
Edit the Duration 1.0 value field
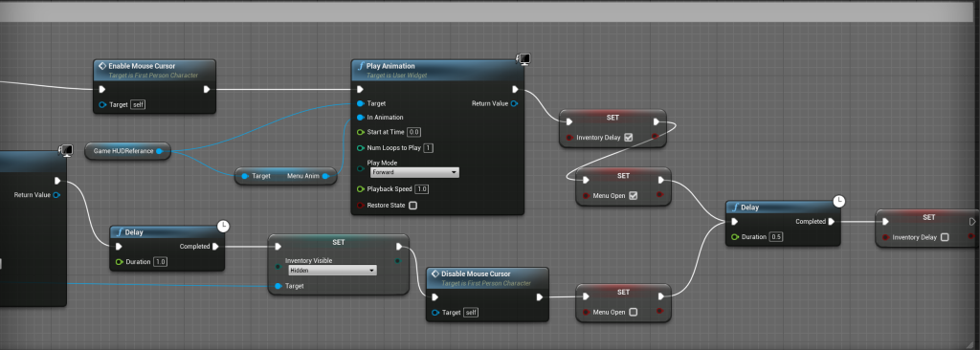point(161,262)
